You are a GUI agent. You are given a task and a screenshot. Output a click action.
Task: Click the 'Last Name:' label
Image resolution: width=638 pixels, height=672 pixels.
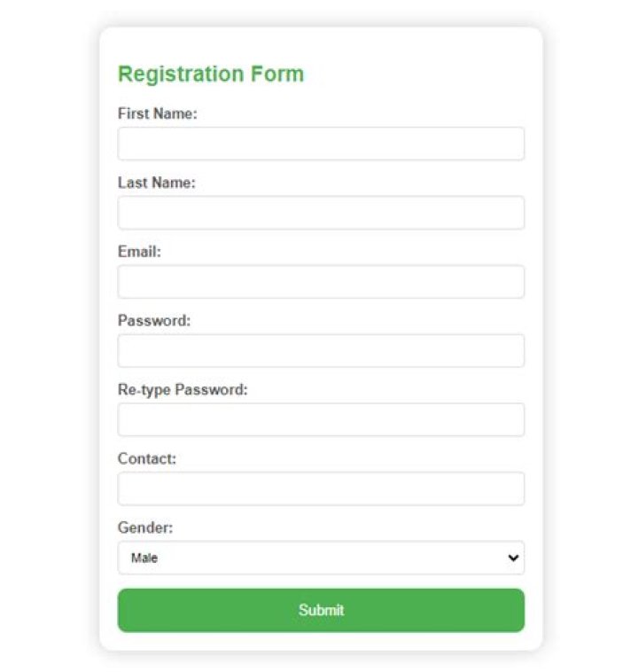coord(156,183)
